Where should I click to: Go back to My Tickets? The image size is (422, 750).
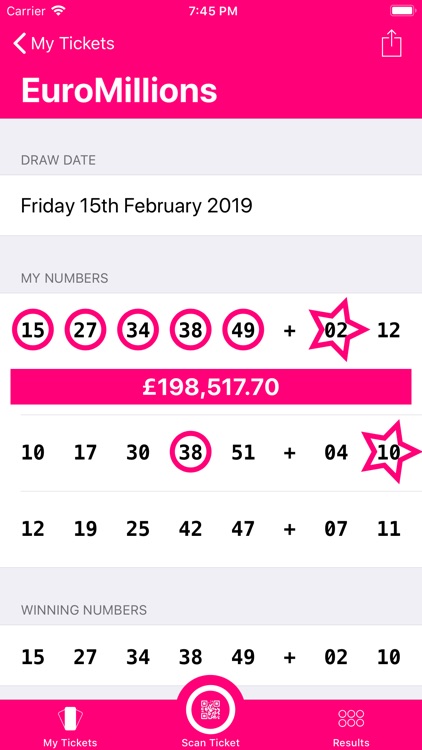tap(64, 44)
